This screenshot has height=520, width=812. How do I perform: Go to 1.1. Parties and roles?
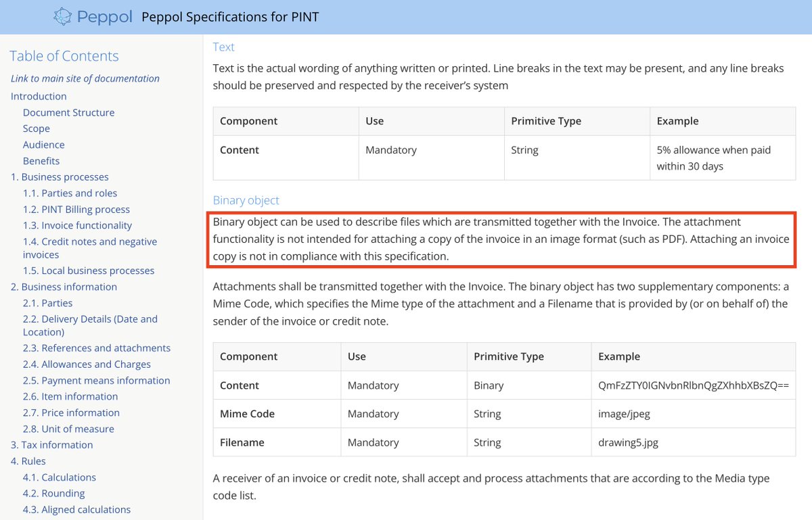[x=70, y=193]
